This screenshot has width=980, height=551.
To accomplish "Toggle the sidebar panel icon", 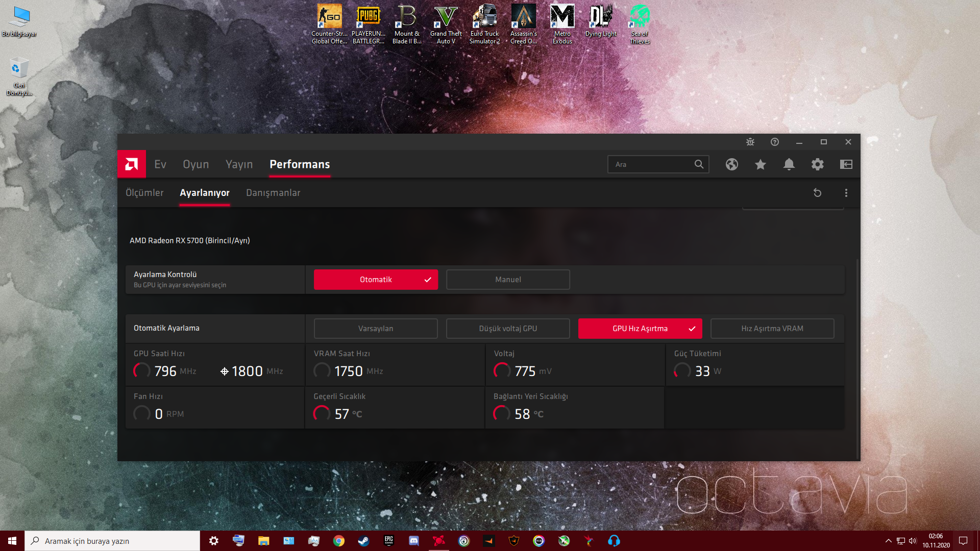I will pos(846,164).
